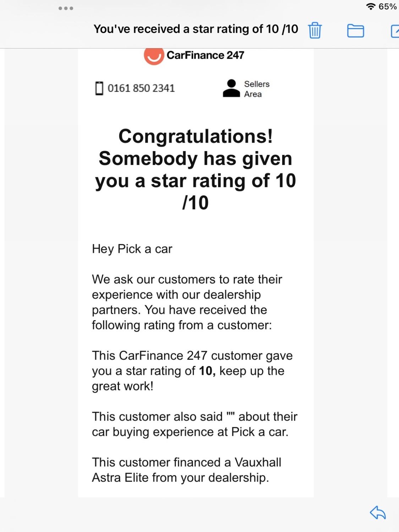This screenshot has height=532, width=399.
Task: Click the Sellers Area person icon
Action: click(231, 88)
